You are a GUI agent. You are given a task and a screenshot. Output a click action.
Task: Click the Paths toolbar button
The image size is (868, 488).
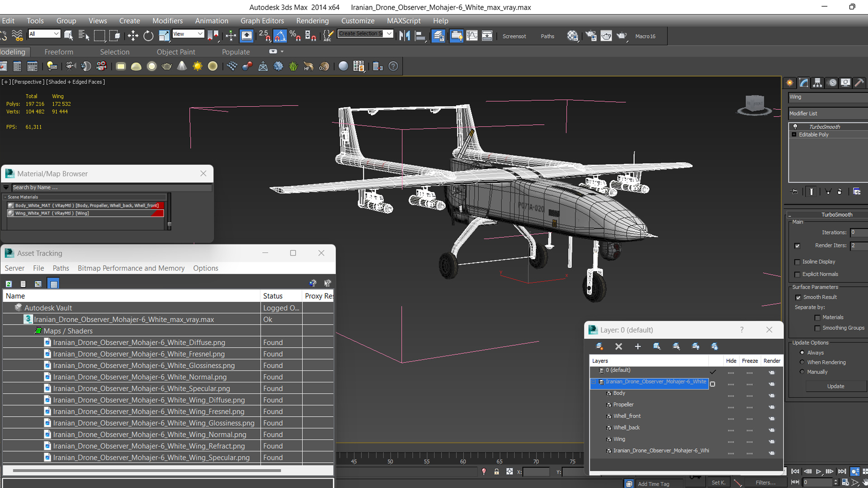(547, 36)
